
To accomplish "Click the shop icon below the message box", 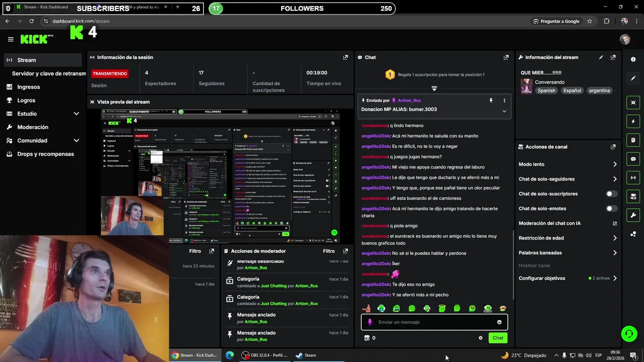I will tap(367, 338).
